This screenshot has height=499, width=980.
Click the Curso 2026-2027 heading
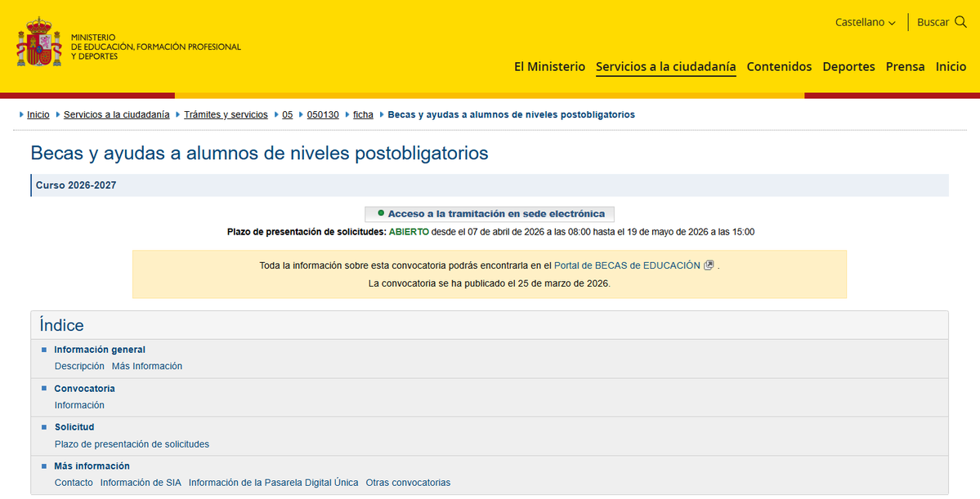76,185
